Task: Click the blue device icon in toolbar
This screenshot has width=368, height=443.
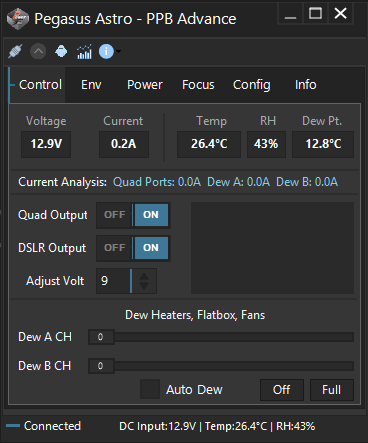Action: pos(61,52)
